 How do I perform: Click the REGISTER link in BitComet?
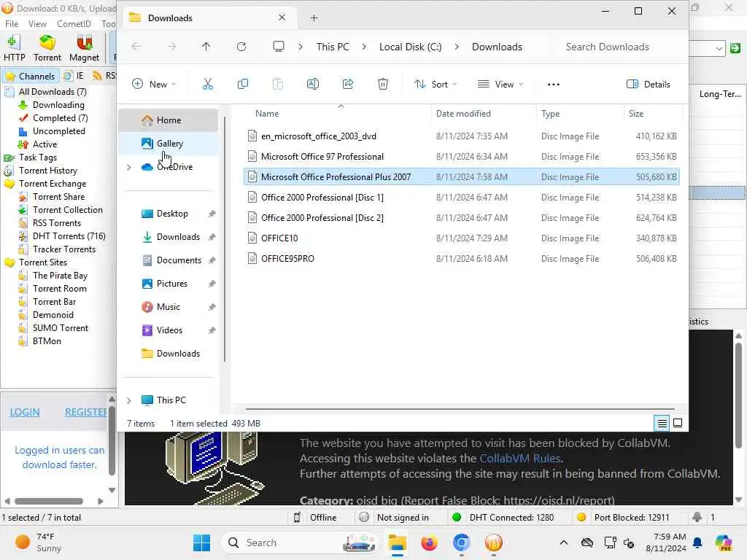coord(87,413)
